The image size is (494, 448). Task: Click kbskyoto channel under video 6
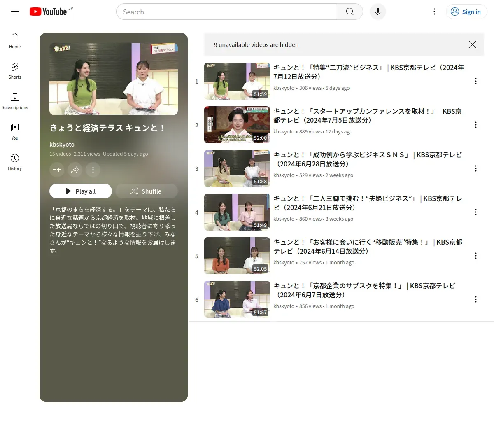click(x=284, y=306)
